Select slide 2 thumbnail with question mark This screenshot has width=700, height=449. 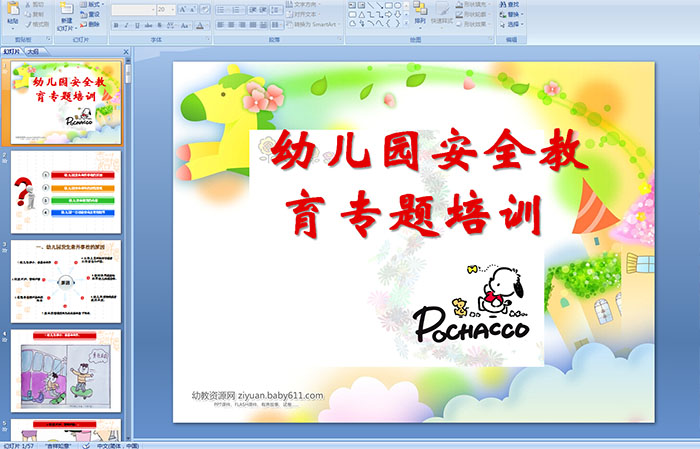(66, 192)
